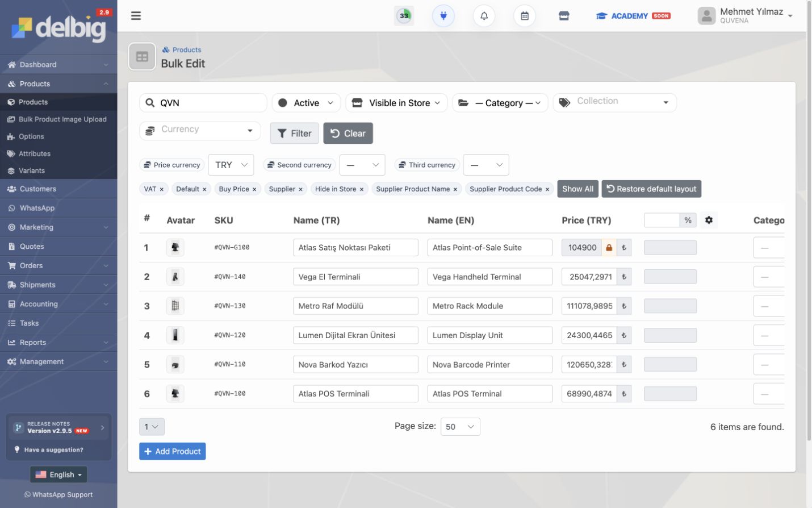Apply the Filter button

(294, 134)
